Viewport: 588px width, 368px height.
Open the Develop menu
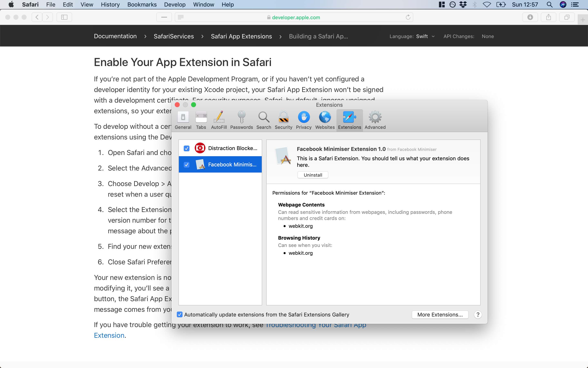tap(175, 4)
